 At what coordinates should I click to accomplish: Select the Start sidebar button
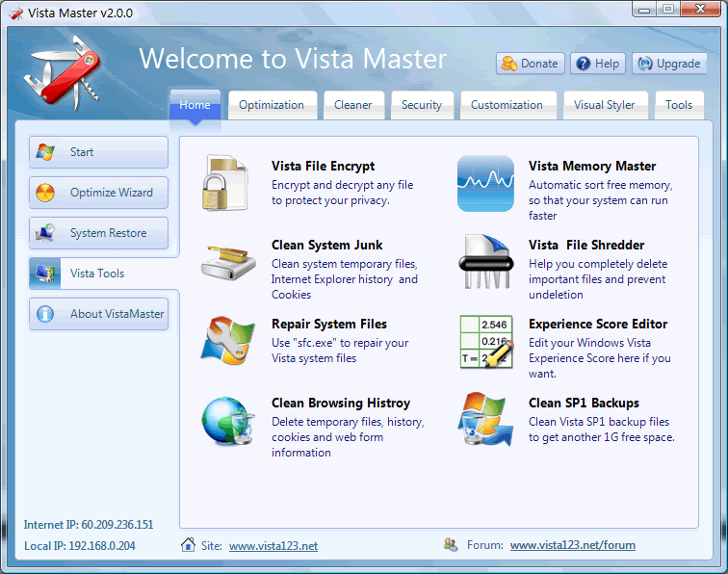point(98,152)
